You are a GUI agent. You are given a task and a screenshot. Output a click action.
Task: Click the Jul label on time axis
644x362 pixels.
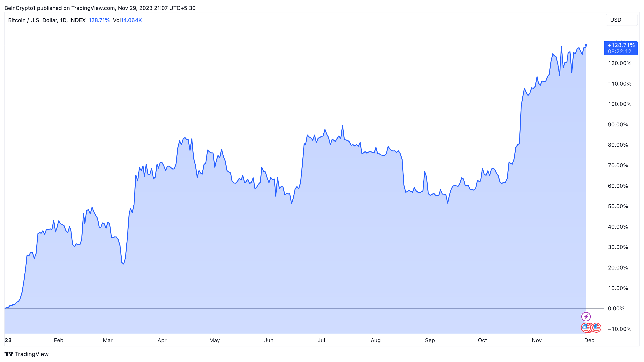[321, 340]
